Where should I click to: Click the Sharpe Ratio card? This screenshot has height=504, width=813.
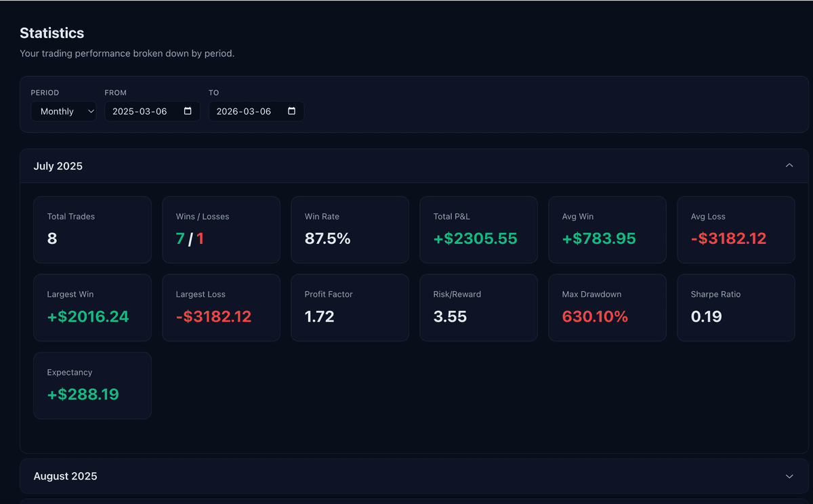pos(736,308)
